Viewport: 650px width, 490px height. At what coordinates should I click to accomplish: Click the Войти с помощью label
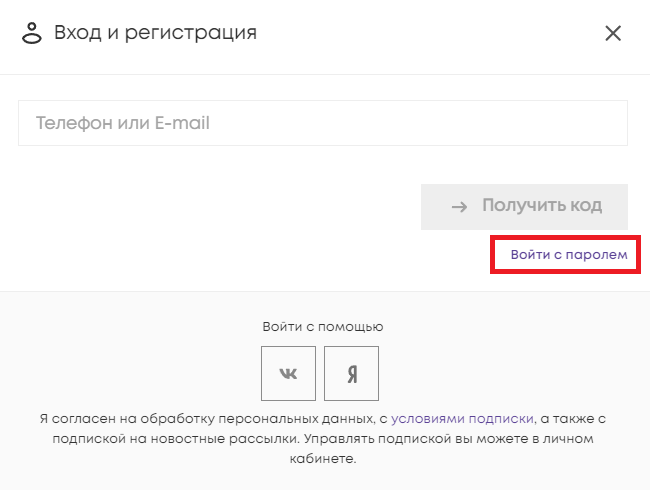[323, 326]
